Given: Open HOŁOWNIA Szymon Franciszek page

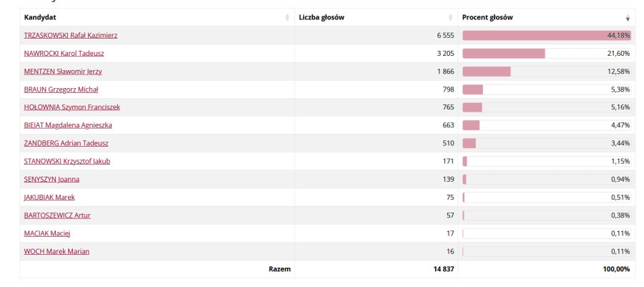Looking at the screenshot, I should click(72, 107).
